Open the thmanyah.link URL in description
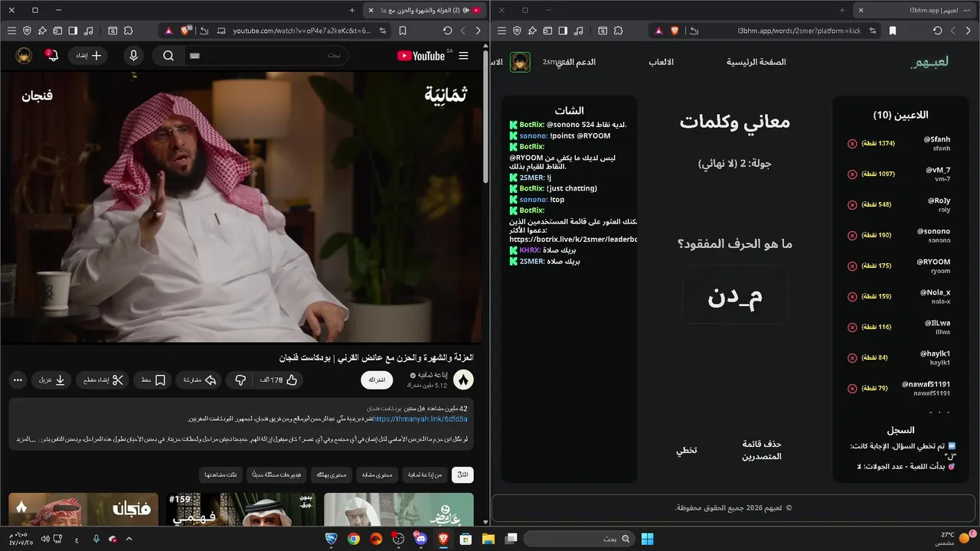 click(x=420, y=419)
